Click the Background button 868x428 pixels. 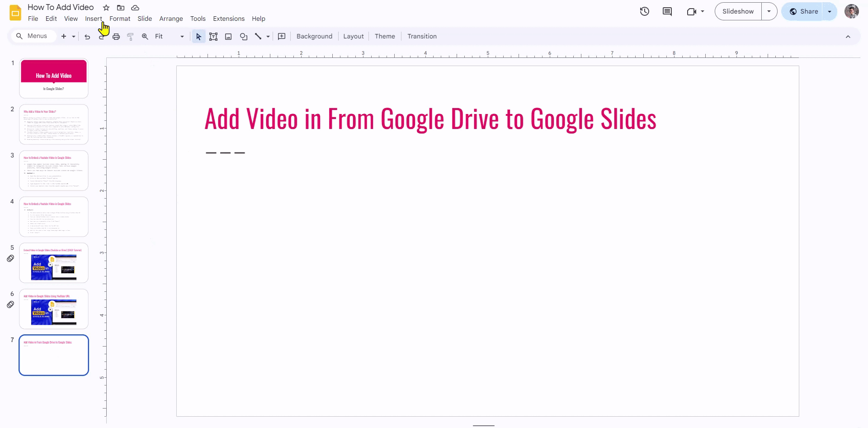point(314,36)
